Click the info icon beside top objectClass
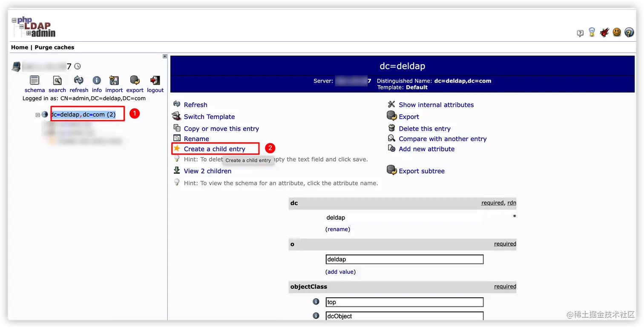The width and height of the screenshot is (644, 328). click(x=316, y=302)
